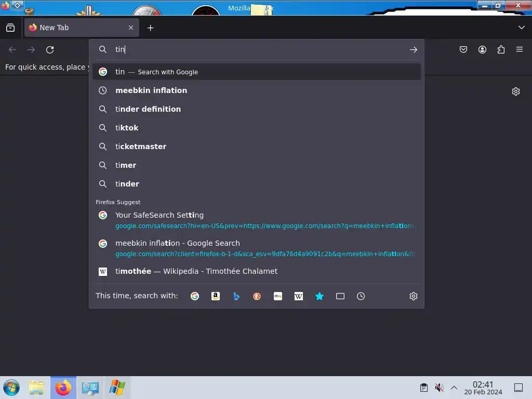This screenshot has width=532, height=399.
Task: Open search settings gear in dropdown
Action: [413, 296]
